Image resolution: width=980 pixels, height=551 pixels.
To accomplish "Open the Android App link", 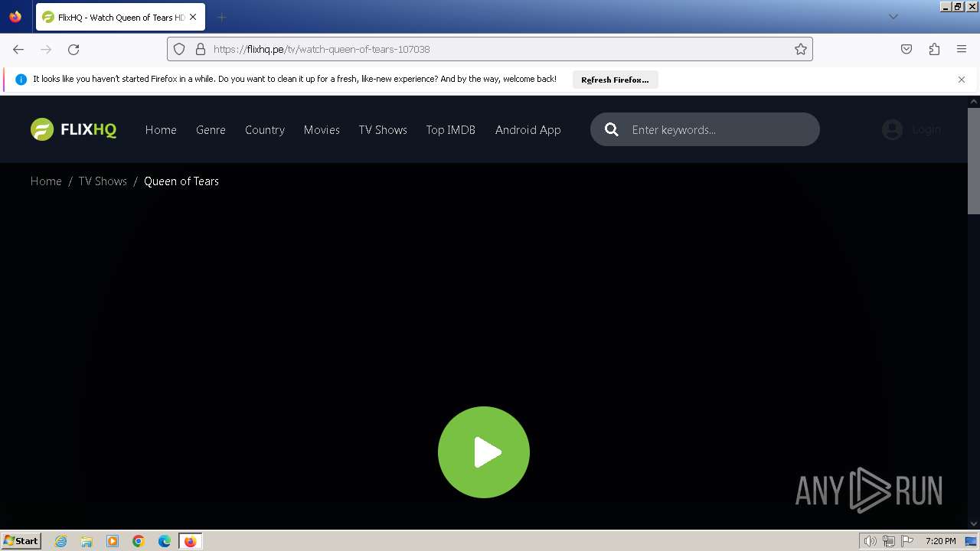I will (x=528, y=130).
